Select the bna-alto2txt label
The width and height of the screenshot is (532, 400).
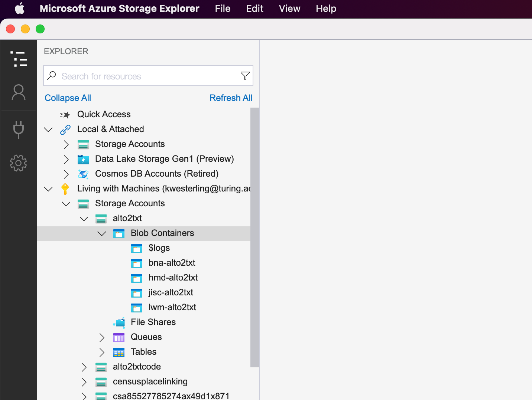tap(172, 263)
